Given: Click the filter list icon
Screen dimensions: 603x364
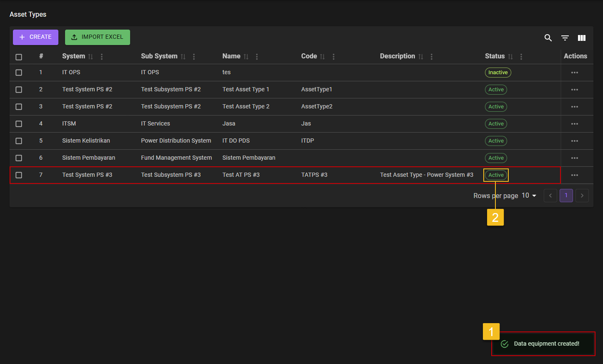Looking at the screenshot, I should [565, 38].
